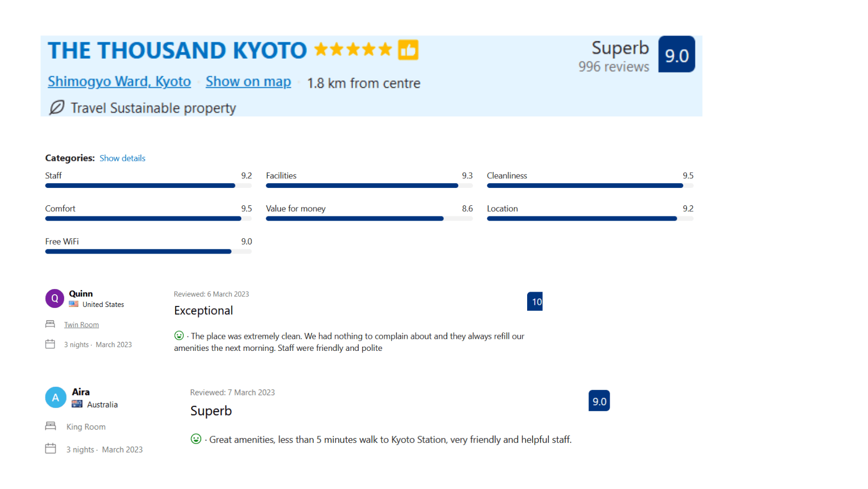Click Quinn's purple Q avatar
Viewport: 868px width, 489px height.
(x=55, y=298)
